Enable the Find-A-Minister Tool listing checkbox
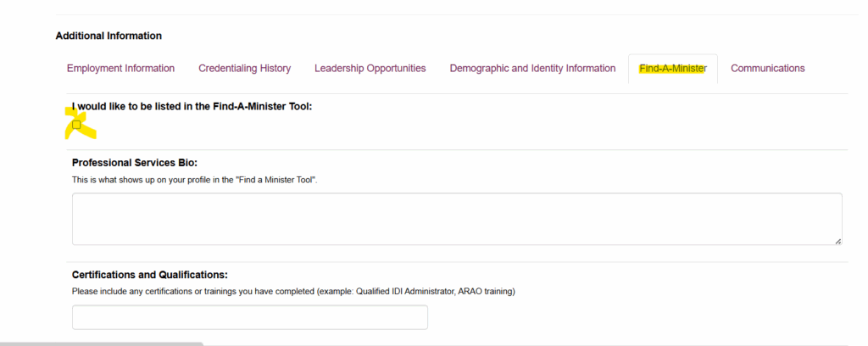 [x=77, y=125]
